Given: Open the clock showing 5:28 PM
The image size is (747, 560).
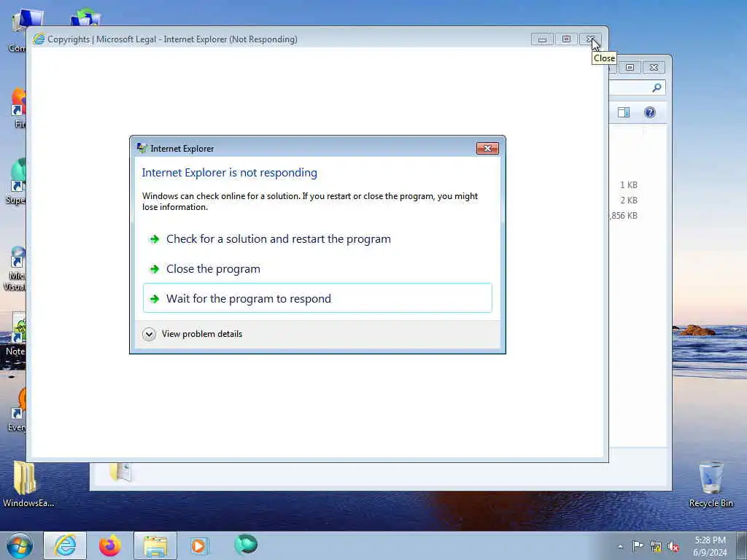Looking at the screenshot, I should 710,546.
